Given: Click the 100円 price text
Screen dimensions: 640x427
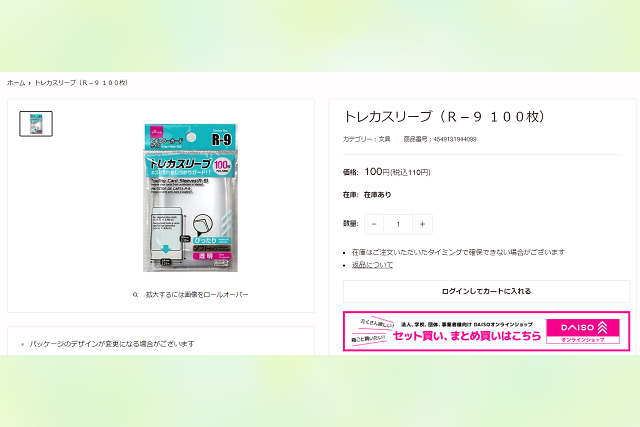Looking at the screenshot, I should click(377, 172).
